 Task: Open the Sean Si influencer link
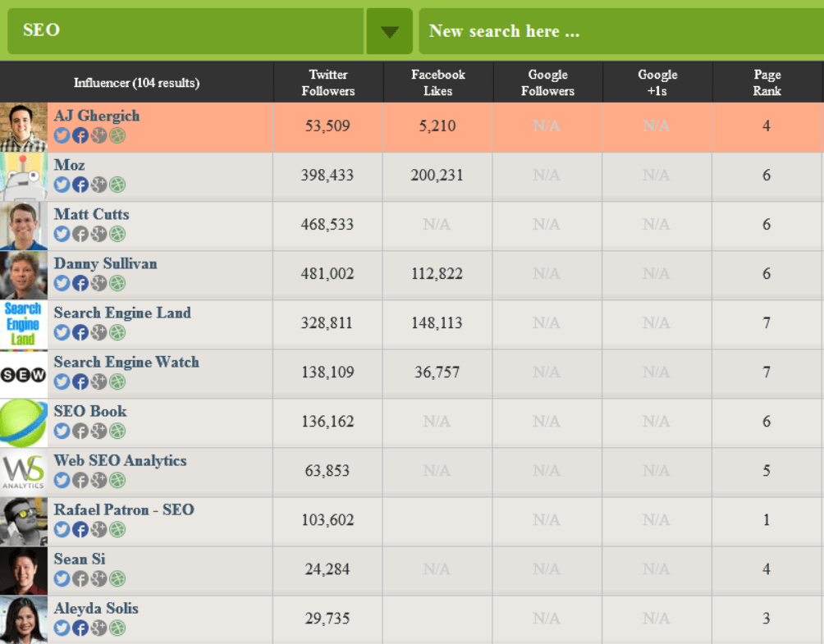point(80,559)
